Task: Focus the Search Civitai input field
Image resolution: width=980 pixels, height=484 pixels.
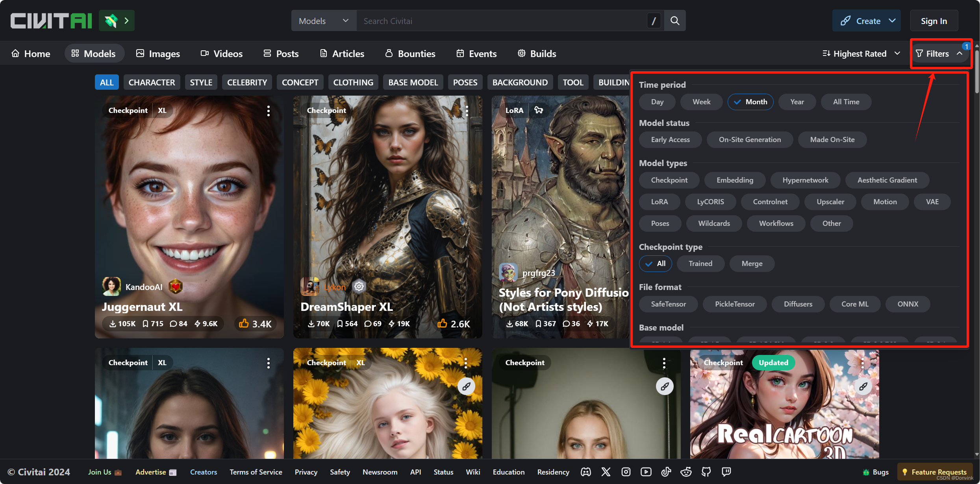Action: click(x=500, y=21)
